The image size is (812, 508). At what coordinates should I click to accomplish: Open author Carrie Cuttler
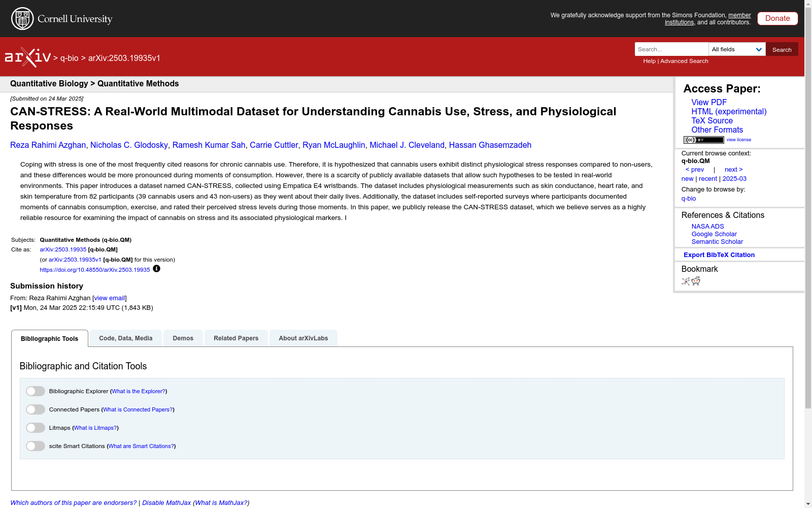click(x=274, y=145)
